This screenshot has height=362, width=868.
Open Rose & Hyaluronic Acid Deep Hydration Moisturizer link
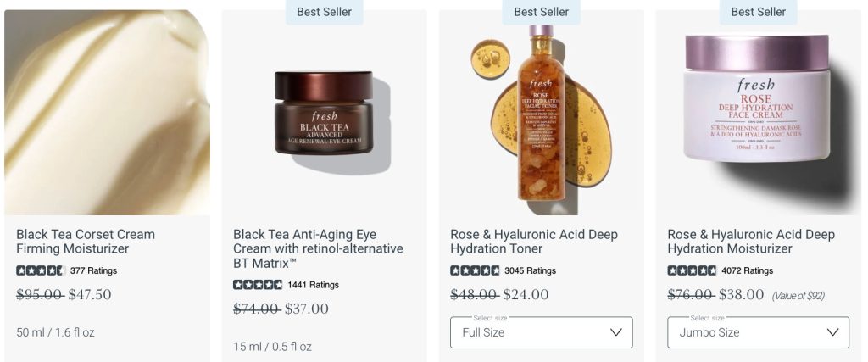(751, 242)
